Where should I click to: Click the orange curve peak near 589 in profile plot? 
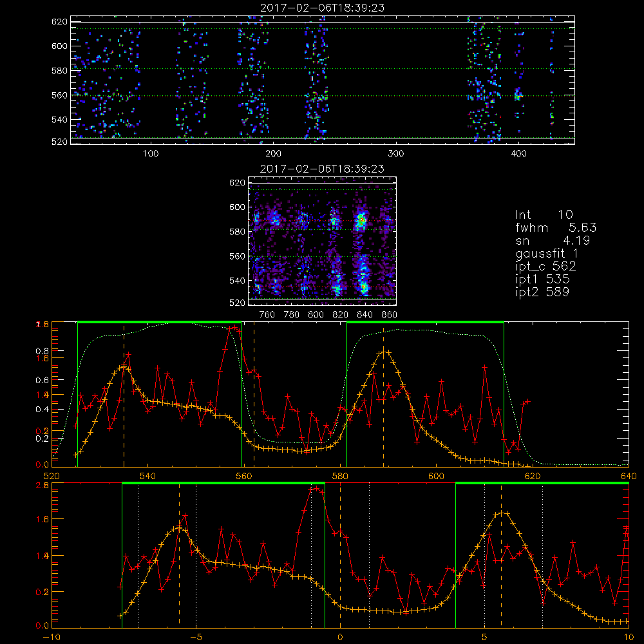(384, 352)
